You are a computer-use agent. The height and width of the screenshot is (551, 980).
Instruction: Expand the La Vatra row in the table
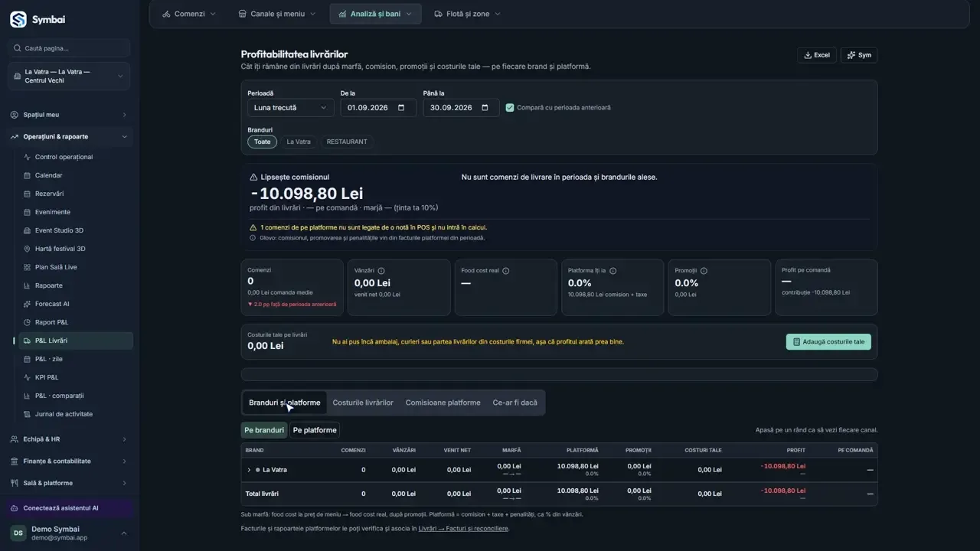249,470
